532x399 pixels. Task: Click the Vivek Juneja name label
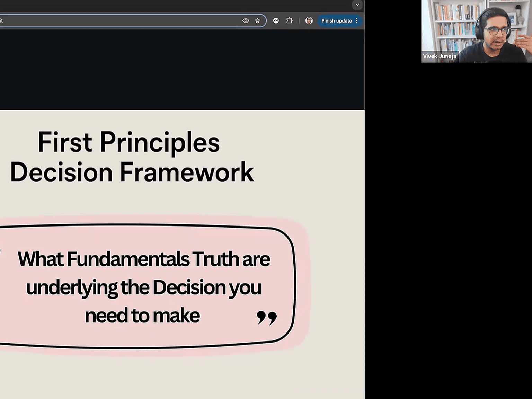[x=439, y=56]
